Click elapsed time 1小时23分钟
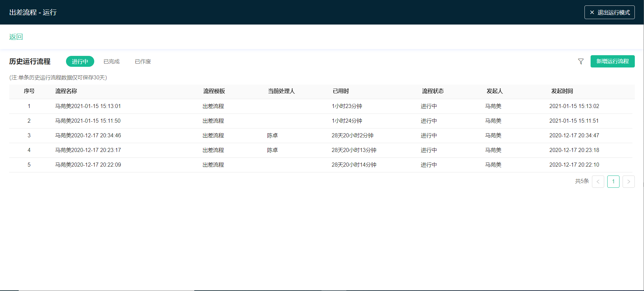The width and height of the screenshot is (644, 291). 347,106
